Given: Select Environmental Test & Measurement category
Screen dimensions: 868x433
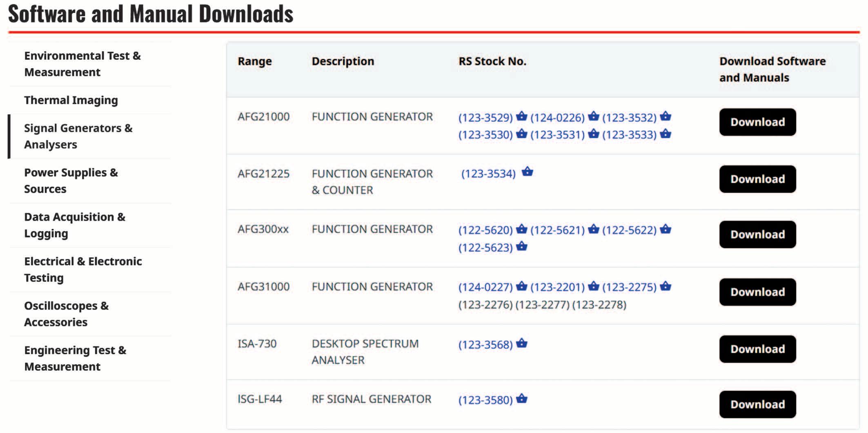Looking at the screenshot, I should (82, 64).
